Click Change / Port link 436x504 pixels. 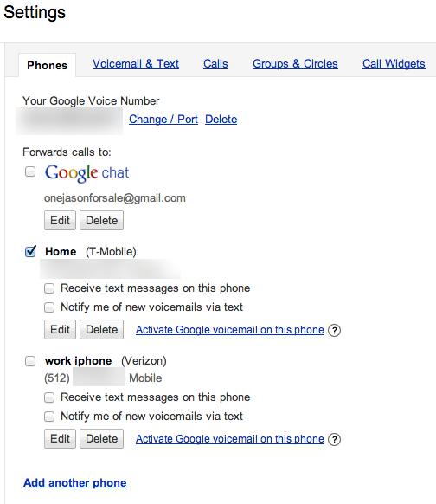click(x=163, y=120)
